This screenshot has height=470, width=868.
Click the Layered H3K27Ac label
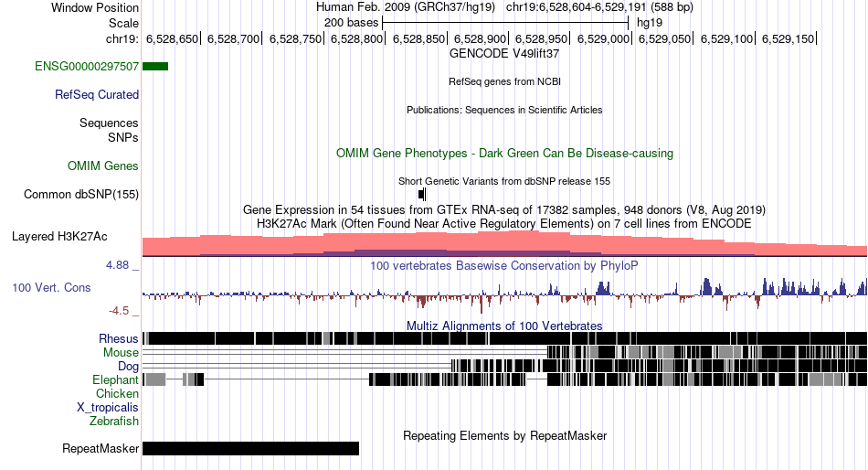[x=59, y=237]
